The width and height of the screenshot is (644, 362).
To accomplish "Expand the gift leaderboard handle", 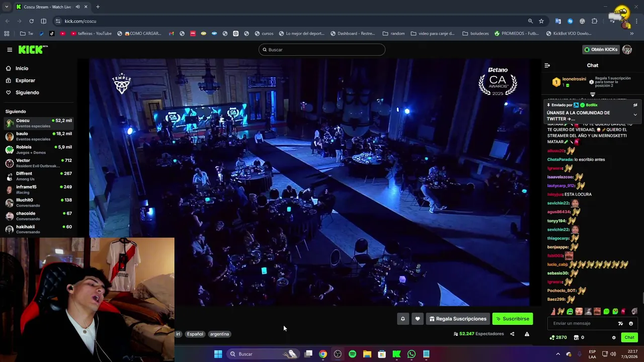I will tap(592, 94).
